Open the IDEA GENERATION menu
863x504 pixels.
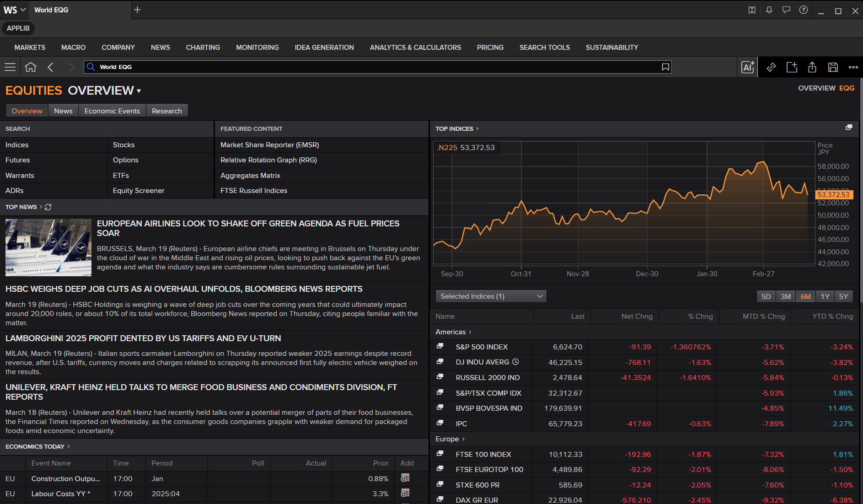click(324, 48)
